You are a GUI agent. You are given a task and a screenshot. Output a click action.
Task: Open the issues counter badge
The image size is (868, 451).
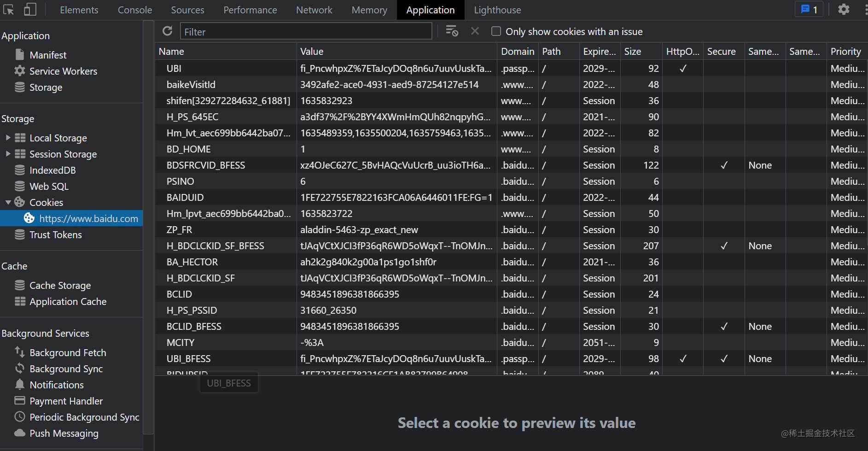tap(809, 9)
